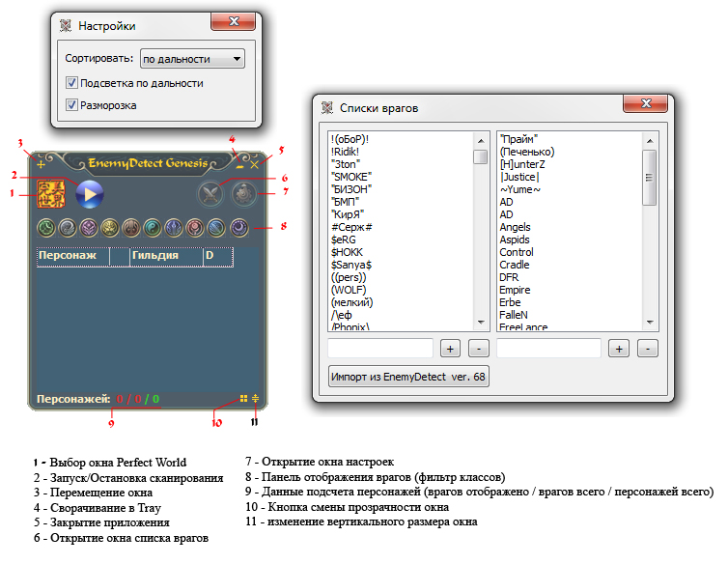Click up arrow of left list scrollbar

(481, 140)
